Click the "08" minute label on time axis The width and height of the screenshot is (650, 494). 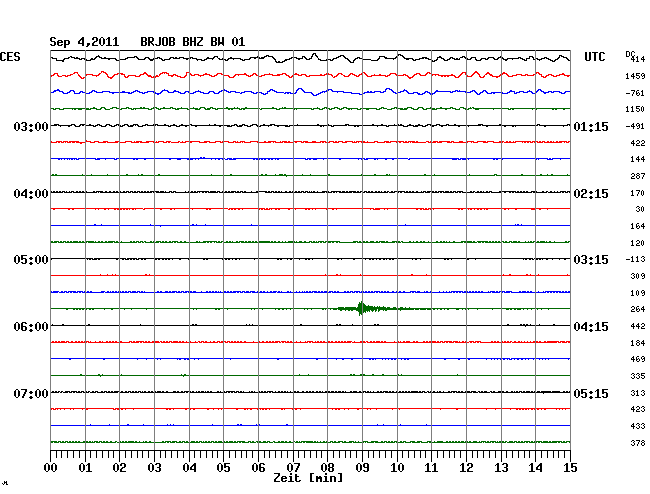pyautogui.click(x=327, y=468)
